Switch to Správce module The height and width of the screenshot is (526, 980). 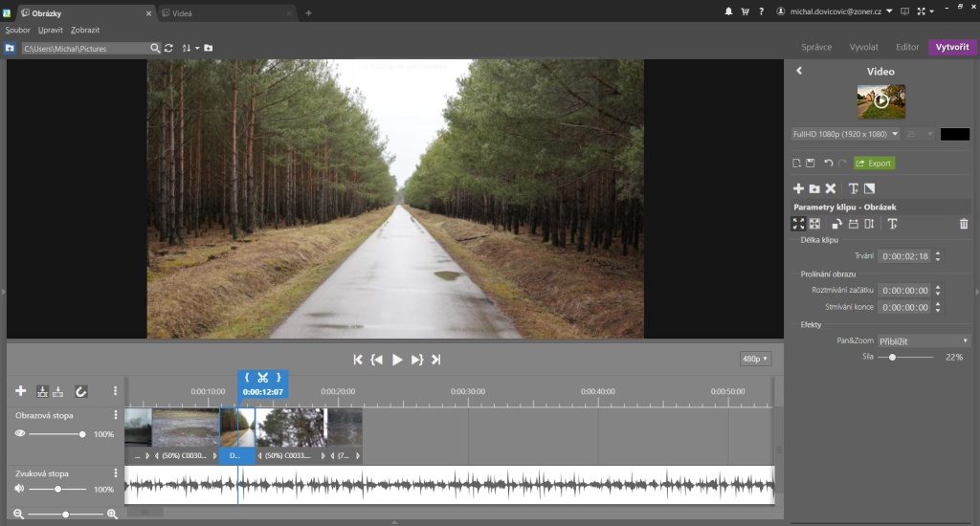(x=816, y=47)
